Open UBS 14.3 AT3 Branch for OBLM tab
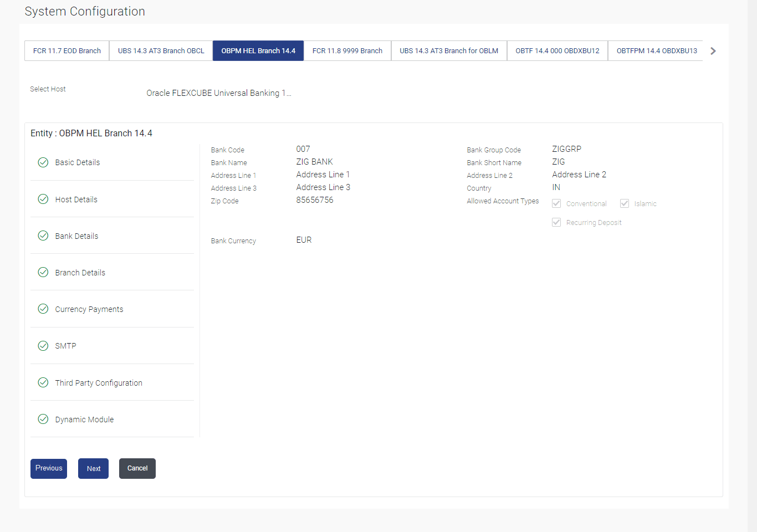Screen dimensions: 757x532 (449, 51)
